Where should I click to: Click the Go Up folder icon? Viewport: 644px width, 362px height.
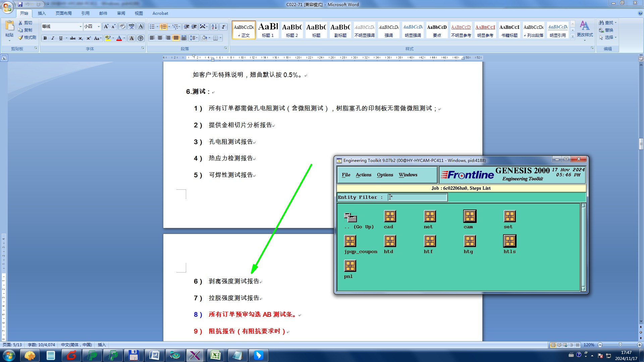tap(350, 218)
